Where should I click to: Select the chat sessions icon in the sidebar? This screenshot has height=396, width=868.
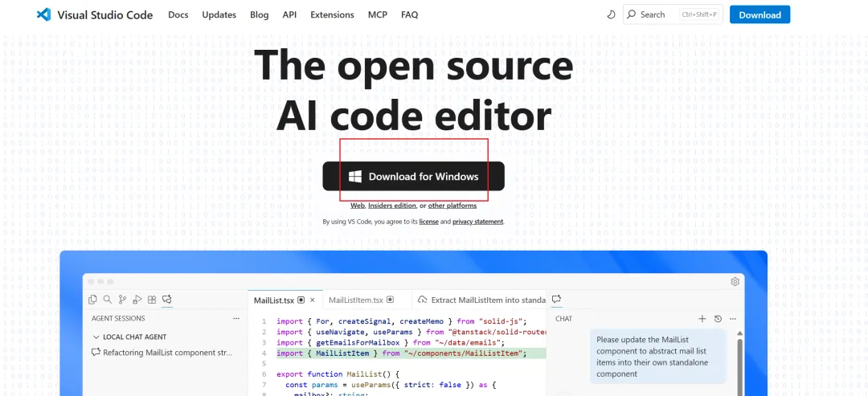166,300
